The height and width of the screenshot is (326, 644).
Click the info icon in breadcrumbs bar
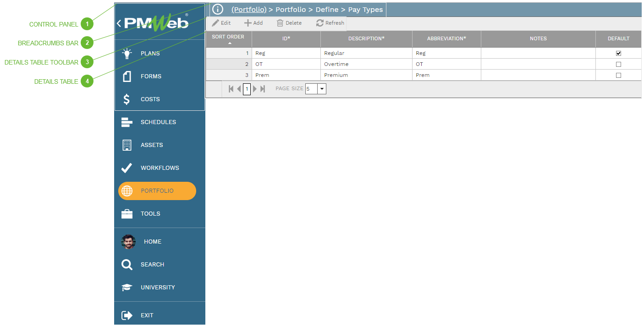[218, 9]
